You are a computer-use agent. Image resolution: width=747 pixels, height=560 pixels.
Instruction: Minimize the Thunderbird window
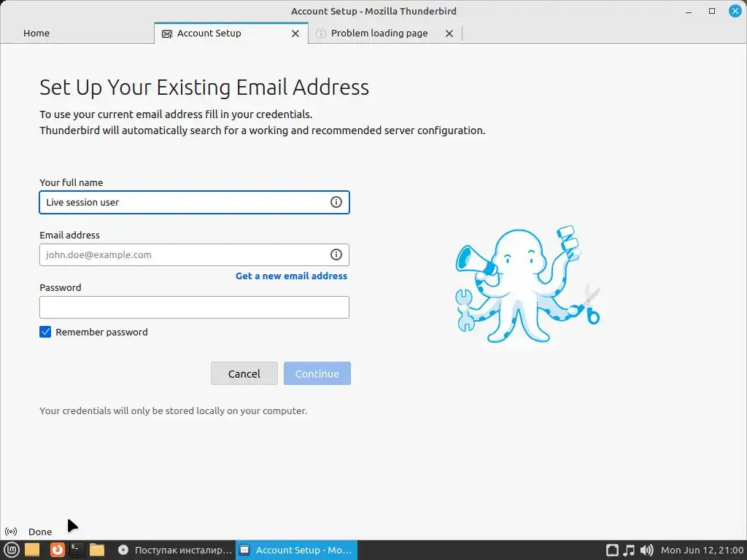click(689, 11)
